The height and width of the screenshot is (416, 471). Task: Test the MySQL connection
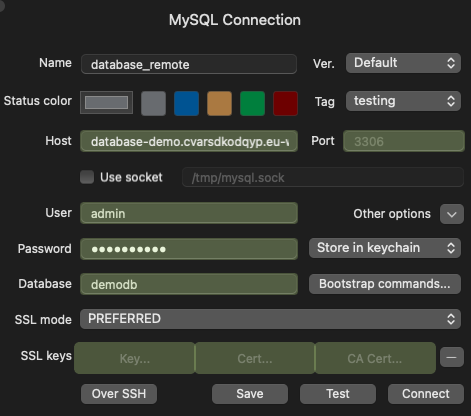(338, 394)
